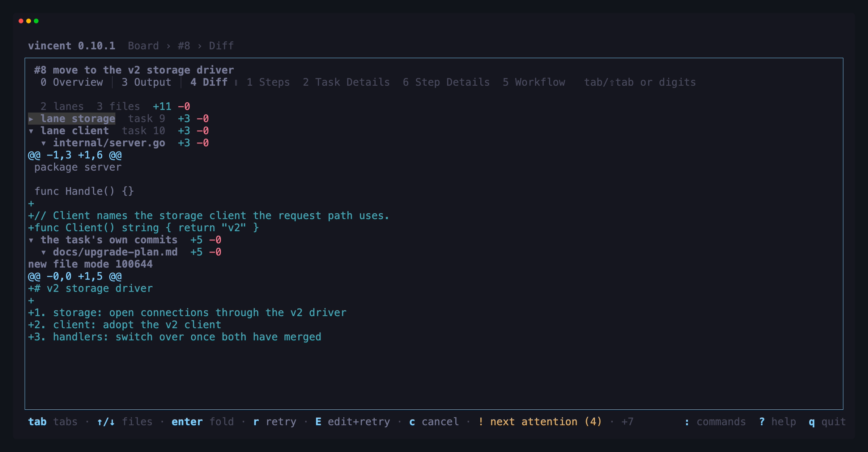The height and width of the screenshot is (452, 868).
Task: Open the 2 Task Details tab
Action: [x=346, y=82]
